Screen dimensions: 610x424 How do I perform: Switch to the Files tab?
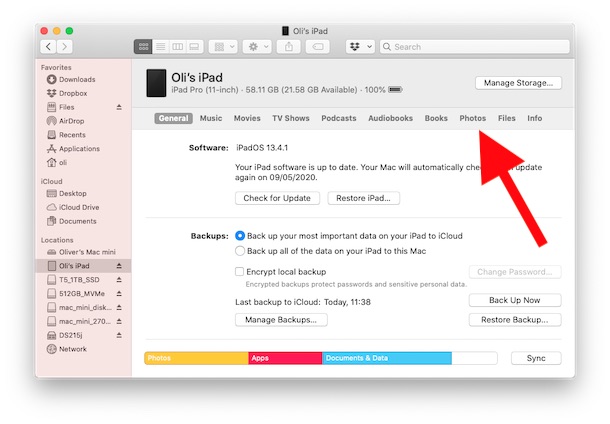(507, 118)
